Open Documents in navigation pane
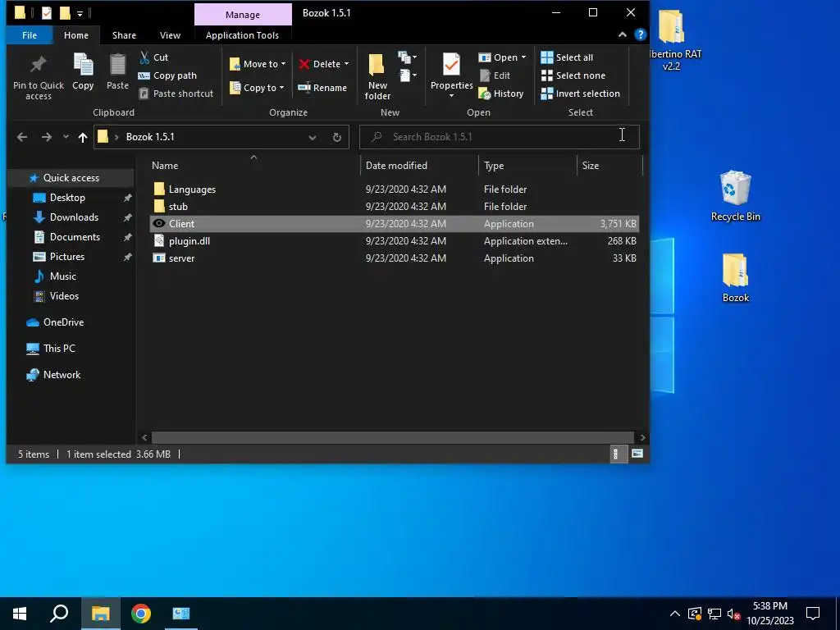This screenshot has height=630, width=840. coord(75,237)
